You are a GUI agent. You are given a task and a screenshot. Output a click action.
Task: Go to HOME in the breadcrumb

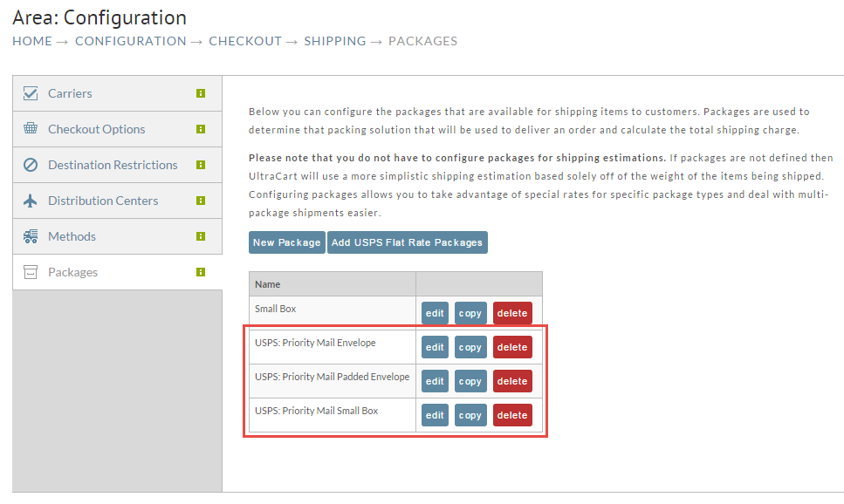point(32,41)
